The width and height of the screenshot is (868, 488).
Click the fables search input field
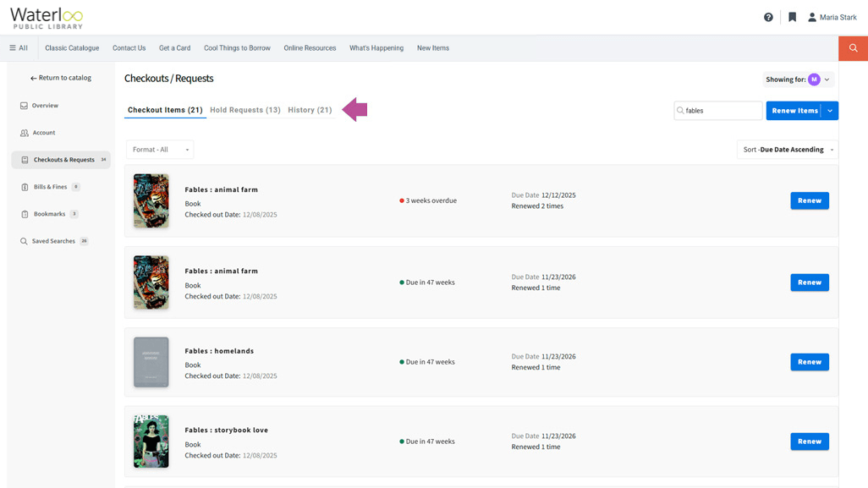(717, 110)
